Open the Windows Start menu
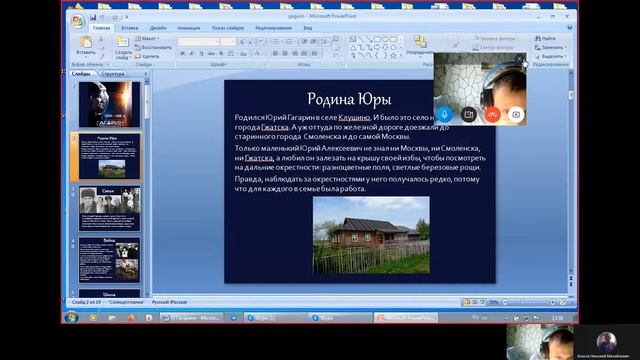 (71, 317)
